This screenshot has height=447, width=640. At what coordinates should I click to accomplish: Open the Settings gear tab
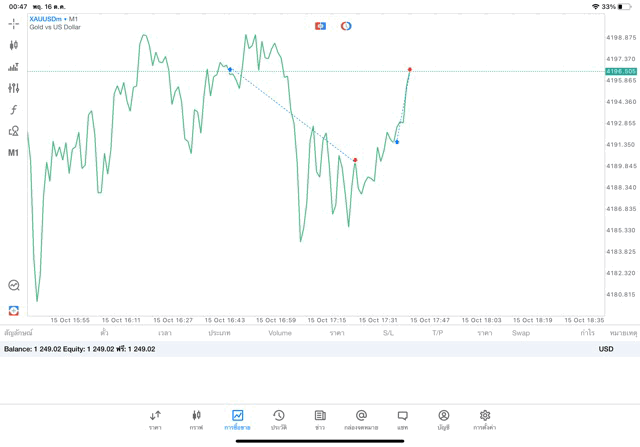[x=485, y=419]
